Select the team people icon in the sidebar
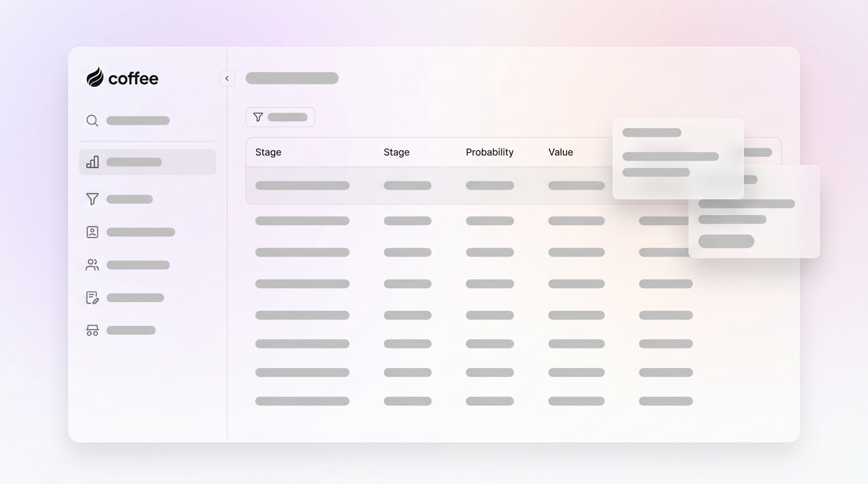The image size is (868, 484). click(x=92, y=265)
